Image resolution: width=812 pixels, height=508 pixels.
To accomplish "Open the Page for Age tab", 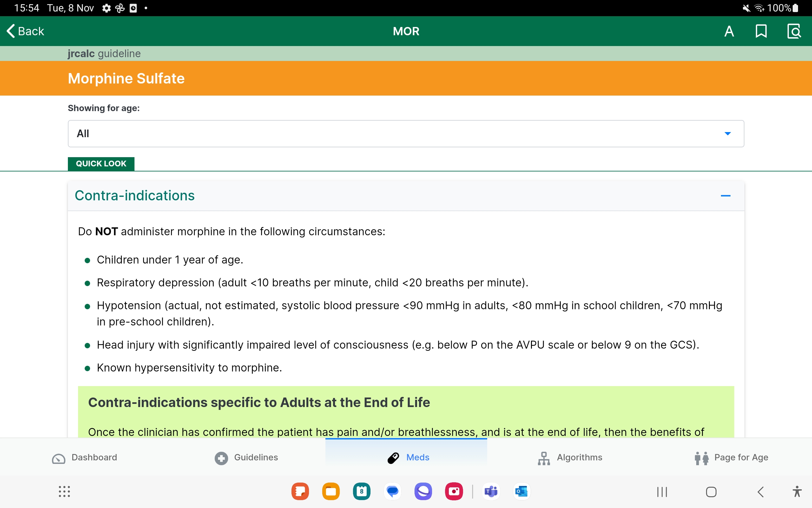I will point(731,458).
